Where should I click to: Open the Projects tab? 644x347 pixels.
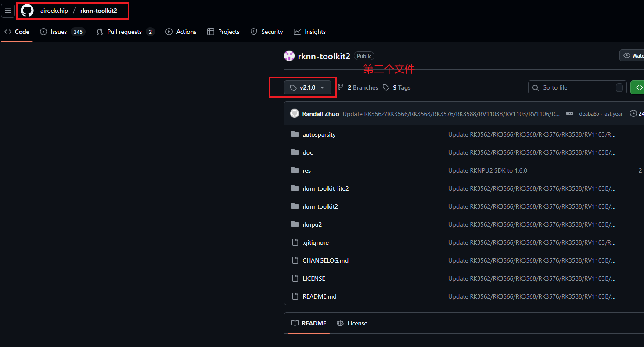[x=223, y=32]
